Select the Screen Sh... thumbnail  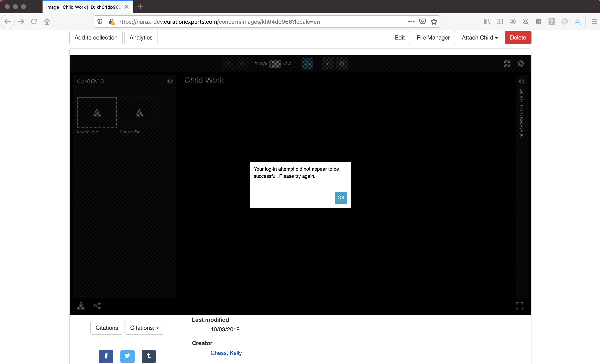click(x=139, y=113)
